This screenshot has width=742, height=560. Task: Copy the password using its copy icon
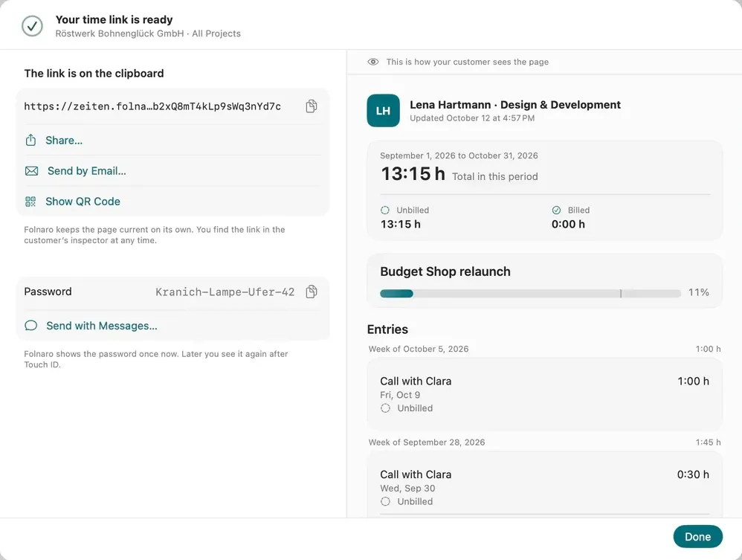pos(312,292)
